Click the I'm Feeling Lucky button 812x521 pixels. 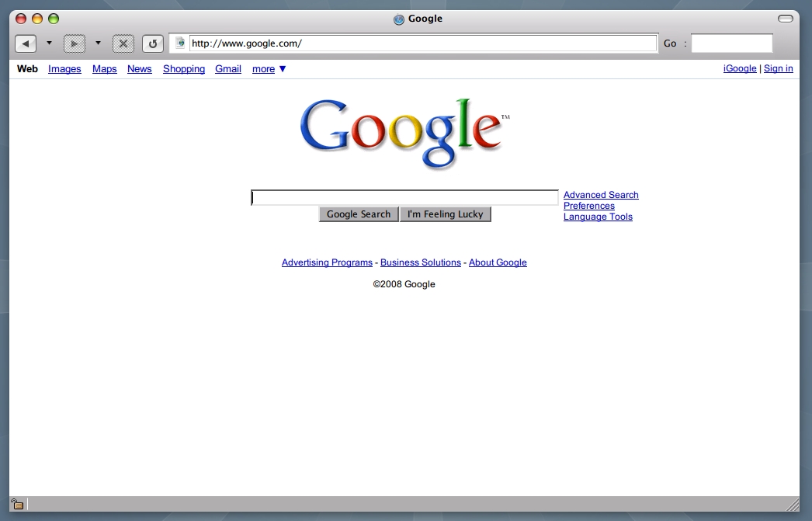tap(446, 214)
